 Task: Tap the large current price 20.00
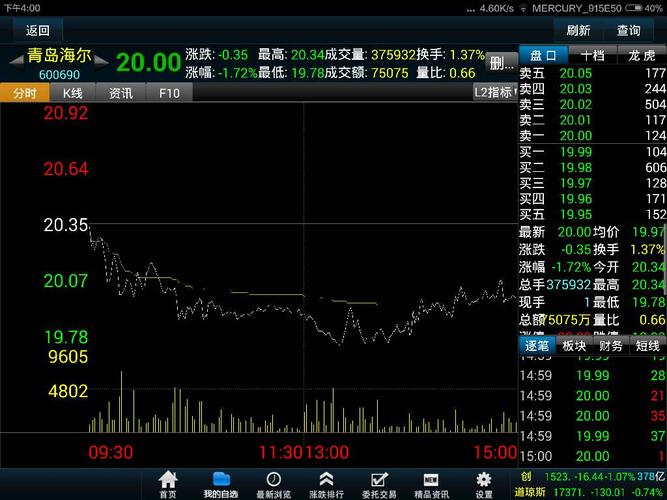pyautogui.click(x=149, y=62)
